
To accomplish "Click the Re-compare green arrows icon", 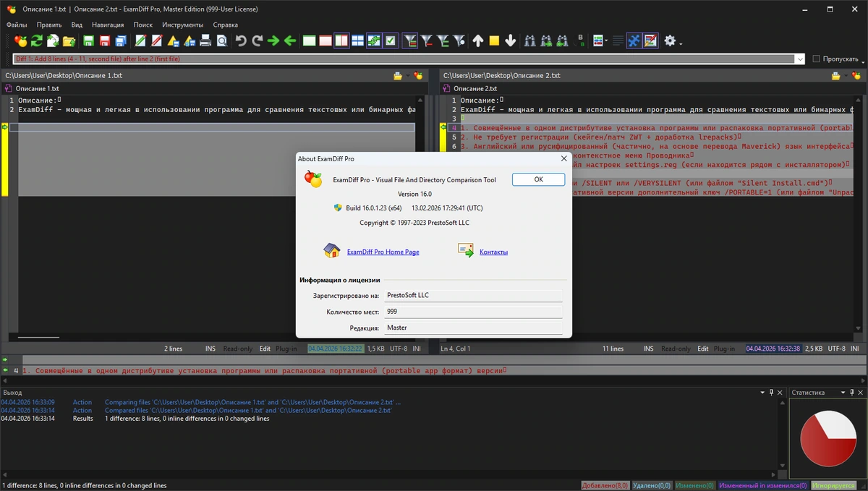I will pos(36,40).
